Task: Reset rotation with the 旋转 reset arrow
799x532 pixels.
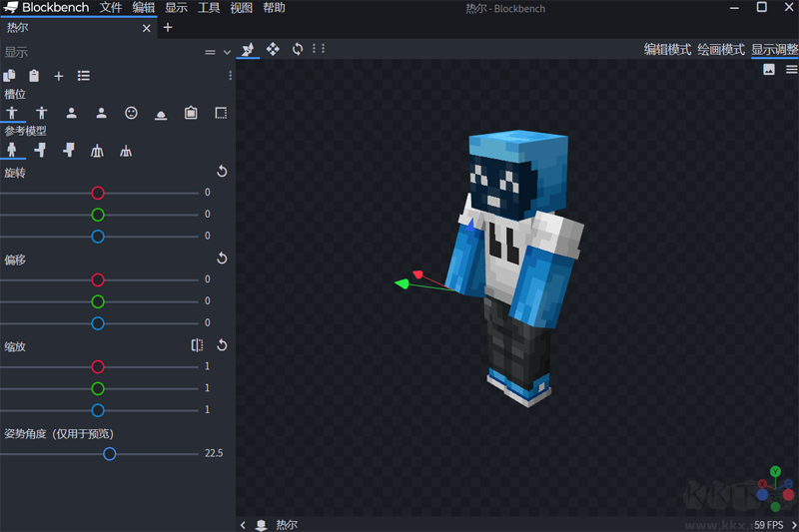Action: [222, 172]
